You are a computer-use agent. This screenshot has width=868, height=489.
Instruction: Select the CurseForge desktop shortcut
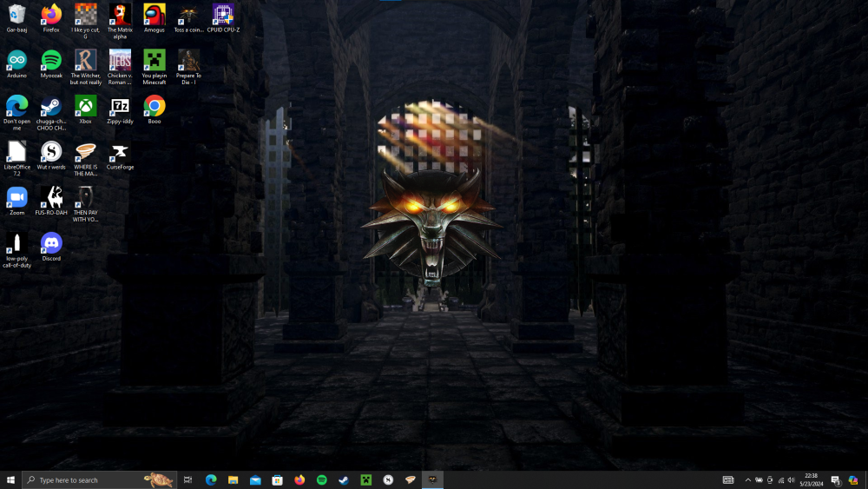pos(120,155)
